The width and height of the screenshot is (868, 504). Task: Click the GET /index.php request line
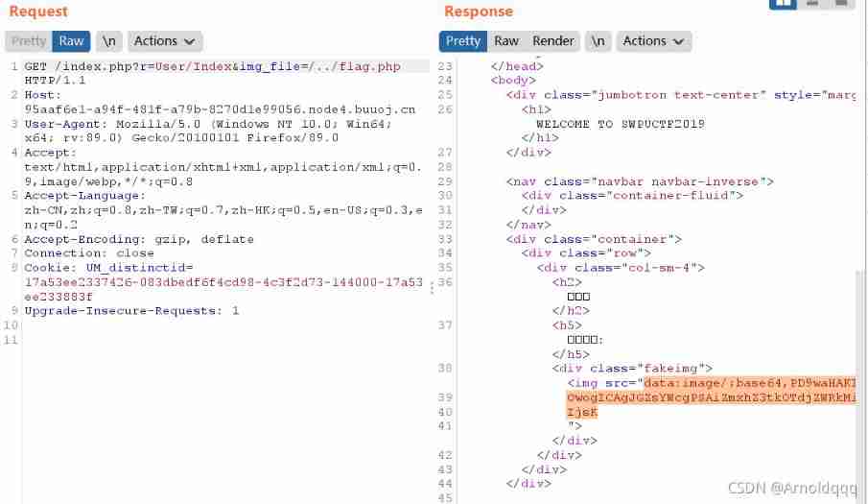[212, 66]
